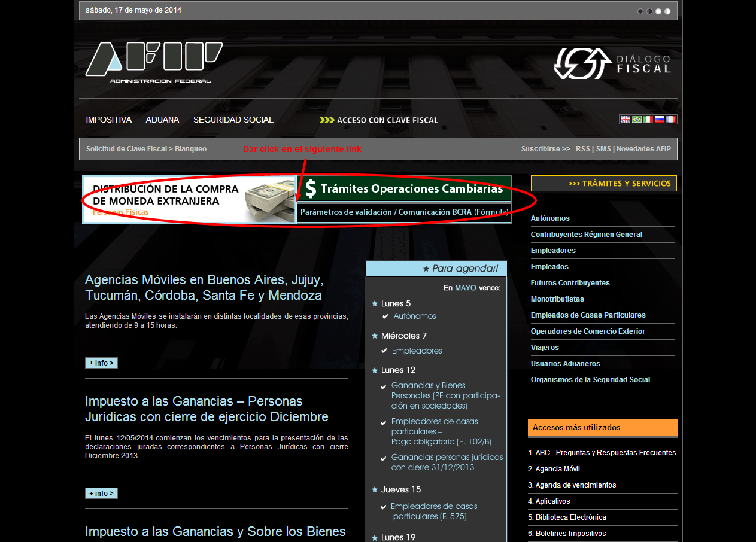
Task: Open the Blanqueo link
Action: pos(190,149)
